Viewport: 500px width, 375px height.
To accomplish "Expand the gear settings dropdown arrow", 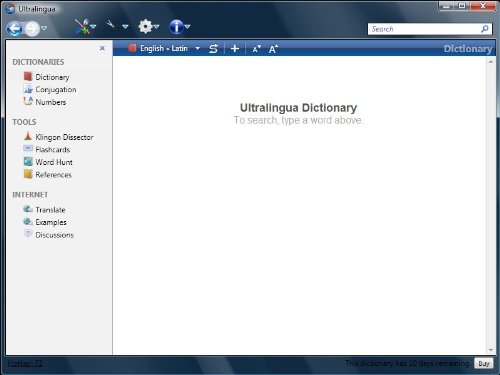I will pos(156,27).
